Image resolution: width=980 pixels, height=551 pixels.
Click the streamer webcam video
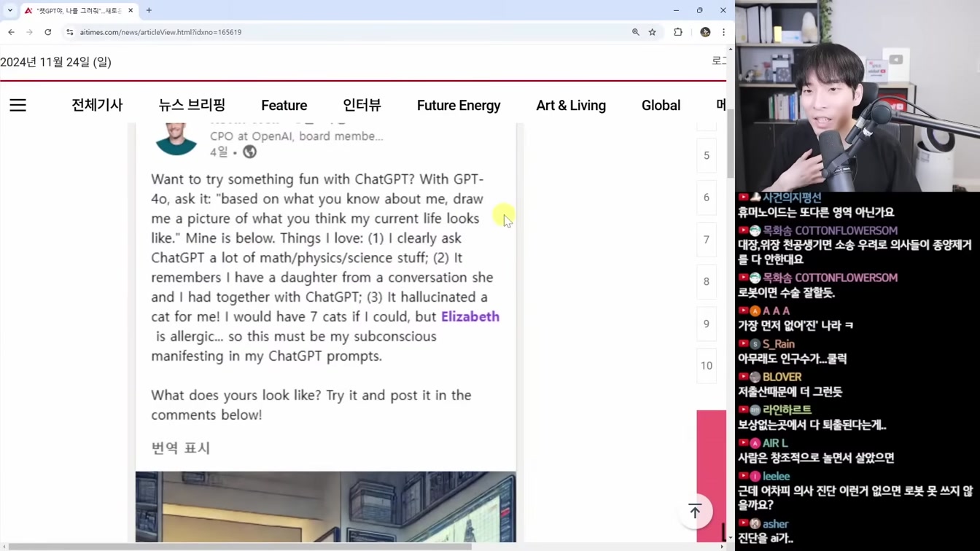tap(857, 95)
